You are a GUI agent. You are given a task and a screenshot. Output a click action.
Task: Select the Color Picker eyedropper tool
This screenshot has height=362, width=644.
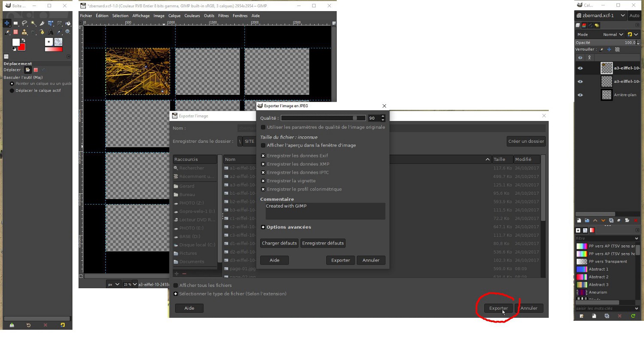point(59,32)
